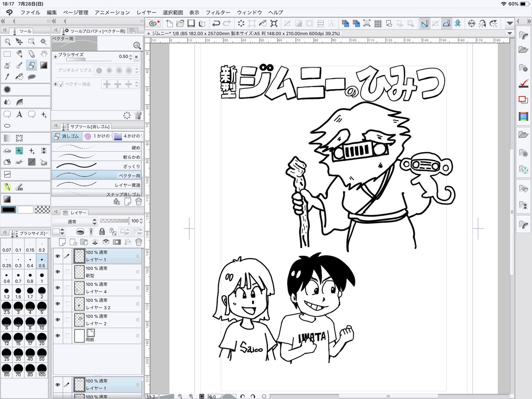Click the black main color swatch
Screen dimensions: 532x399
9,209
